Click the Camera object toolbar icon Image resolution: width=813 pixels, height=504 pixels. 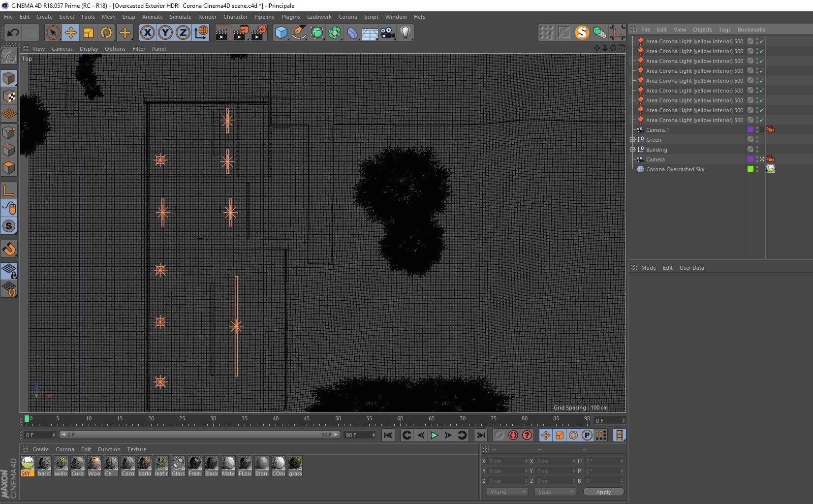[x=387, y=33]
